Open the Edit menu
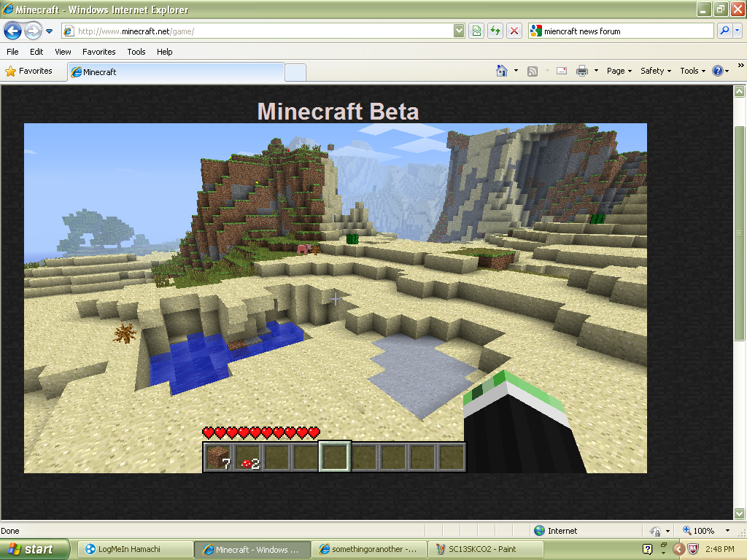This screenshot has width=747, height=560. pyautogui.click(x=36, y=52)
